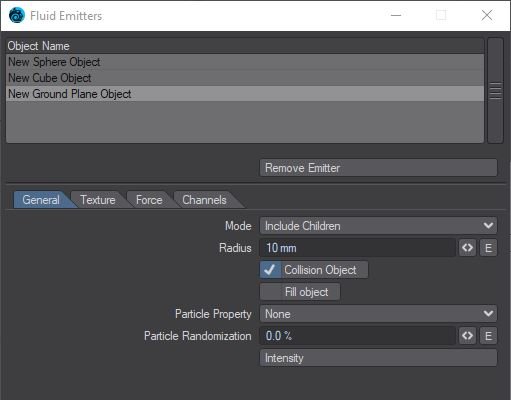Open the Mode Include Children dropdown

[x=378, y=226]
